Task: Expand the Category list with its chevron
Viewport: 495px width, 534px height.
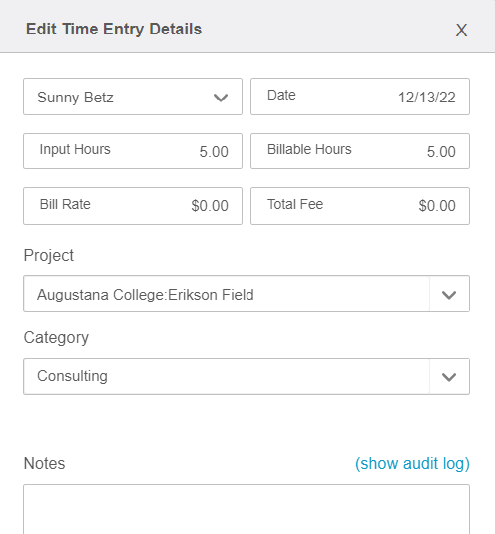Action: tap(449, 377)
